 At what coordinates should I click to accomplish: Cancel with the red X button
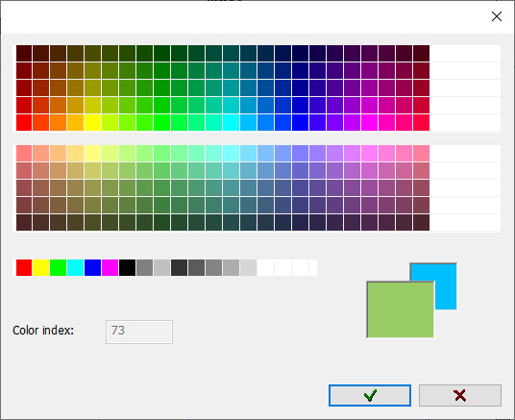coord(460,395)
